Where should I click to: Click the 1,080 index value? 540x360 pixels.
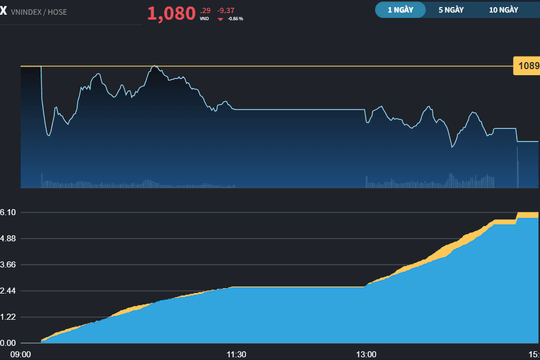coord(172,14)
